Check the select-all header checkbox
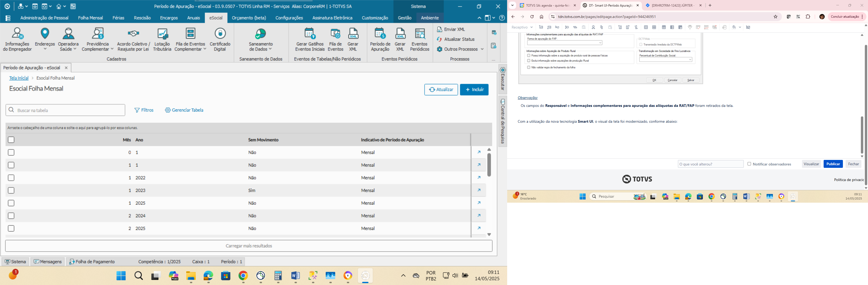868x285 pixels. (11, 140)
